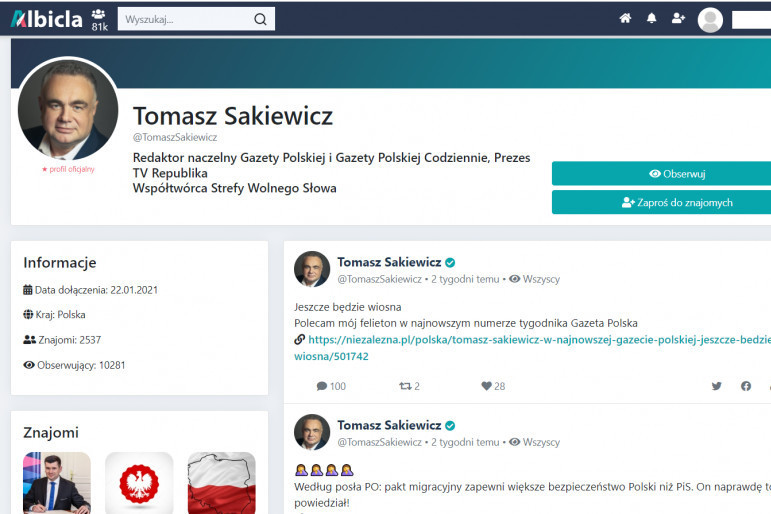This screenshot has height=514, width=771.
Task: Click the Obserwuj follow button
Action: click(x=662, y=173)
